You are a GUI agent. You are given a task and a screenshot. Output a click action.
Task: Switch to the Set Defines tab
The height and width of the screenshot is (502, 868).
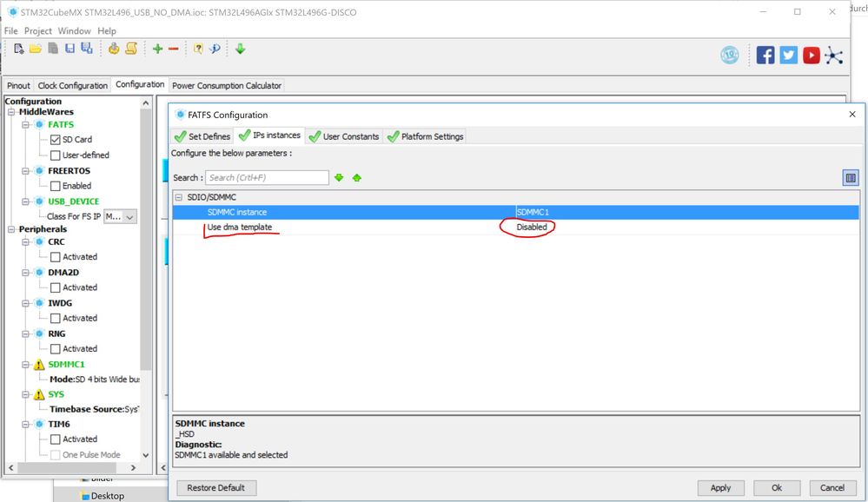coord(202,136)
